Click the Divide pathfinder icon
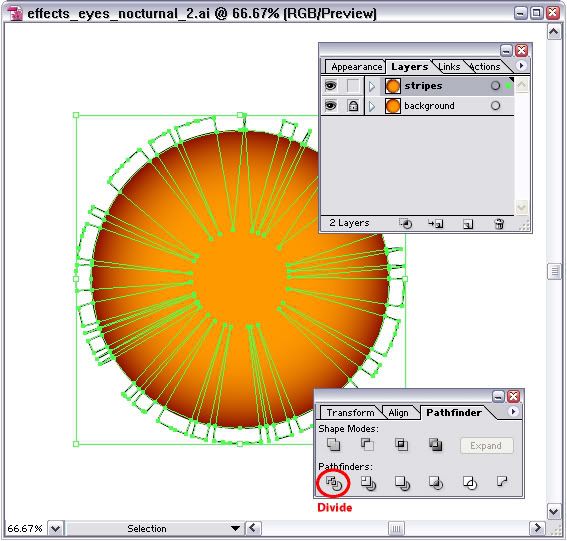The height and width of the screenshot is (541, 567). [334, 483]
